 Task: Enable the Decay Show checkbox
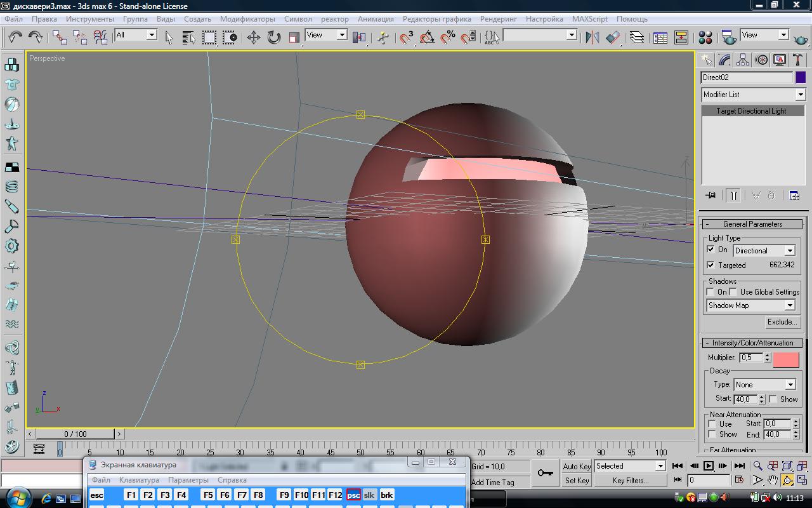pos(773,399)
